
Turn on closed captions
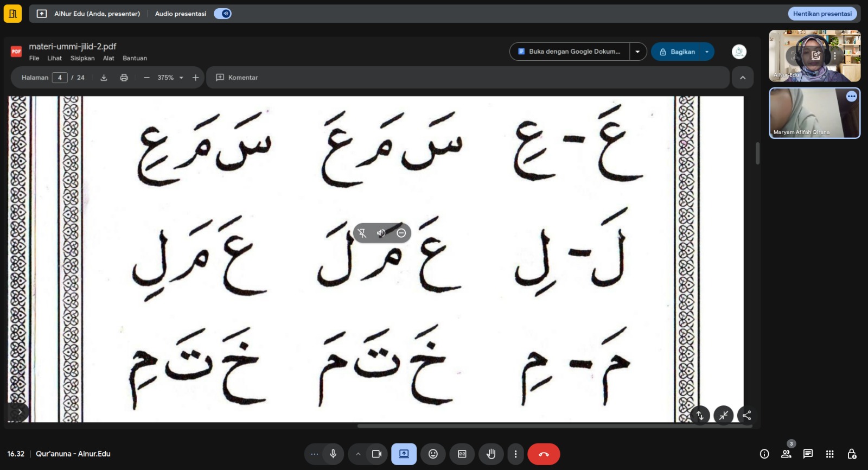pyautogui.click(x=462, y=454)
